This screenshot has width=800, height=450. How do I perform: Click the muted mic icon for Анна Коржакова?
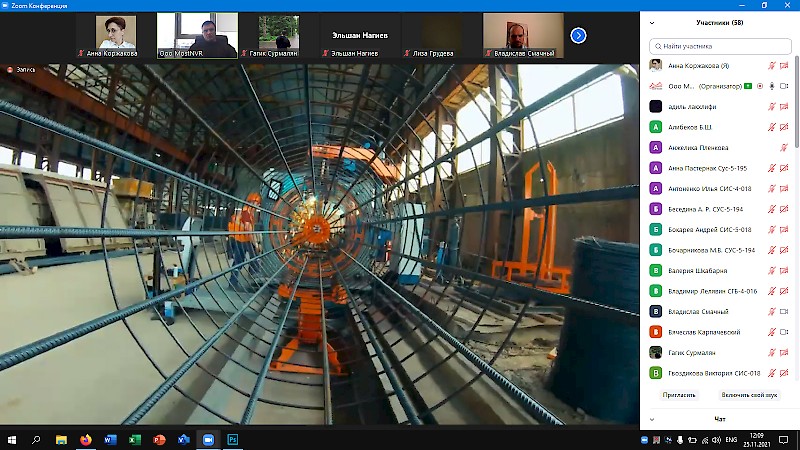click(x=771, y=66)
